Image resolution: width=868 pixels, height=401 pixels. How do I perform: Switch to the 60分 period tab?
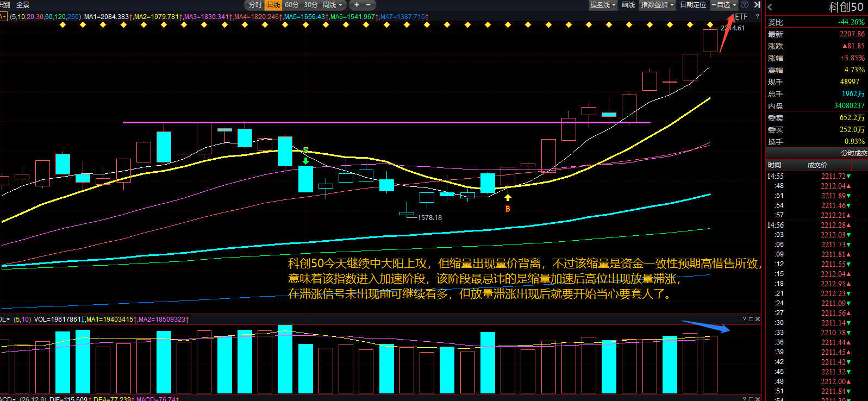tap(292, 5)
